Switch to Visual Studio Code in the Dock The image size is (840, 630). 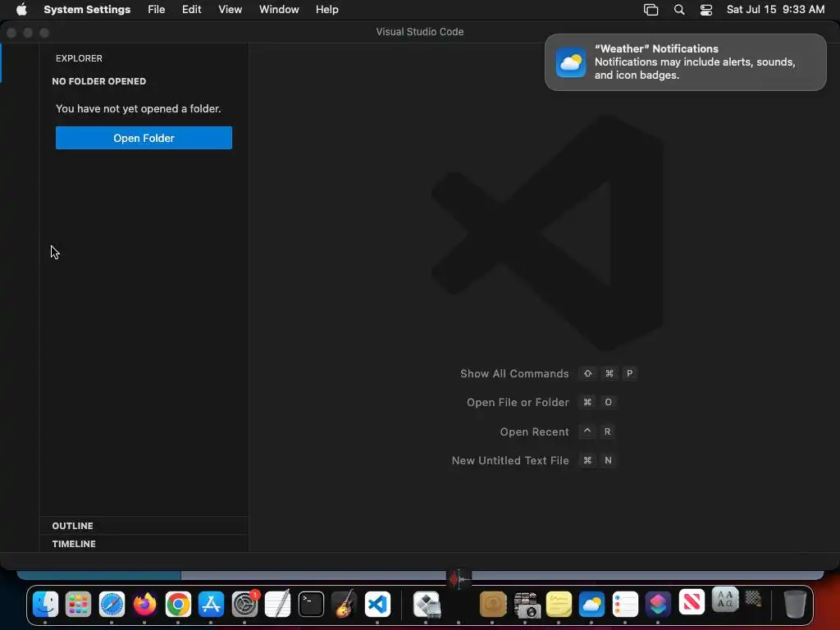click(x=377, y=605)
